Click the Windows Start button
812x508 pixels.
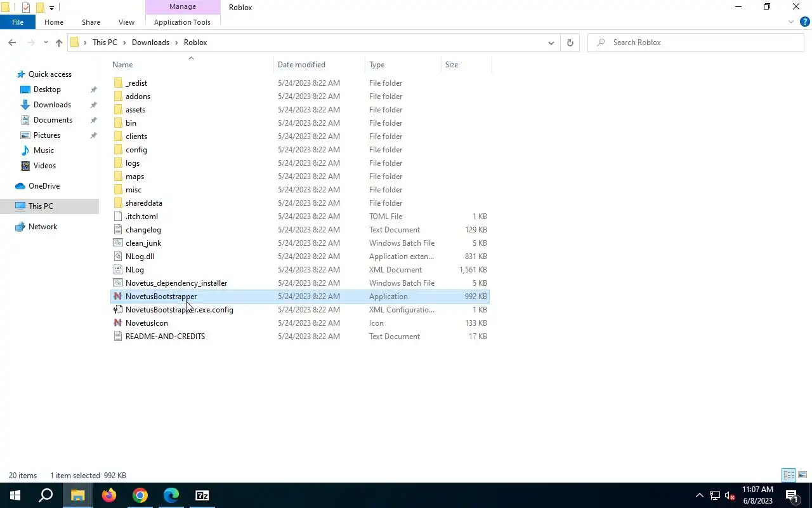15,495
